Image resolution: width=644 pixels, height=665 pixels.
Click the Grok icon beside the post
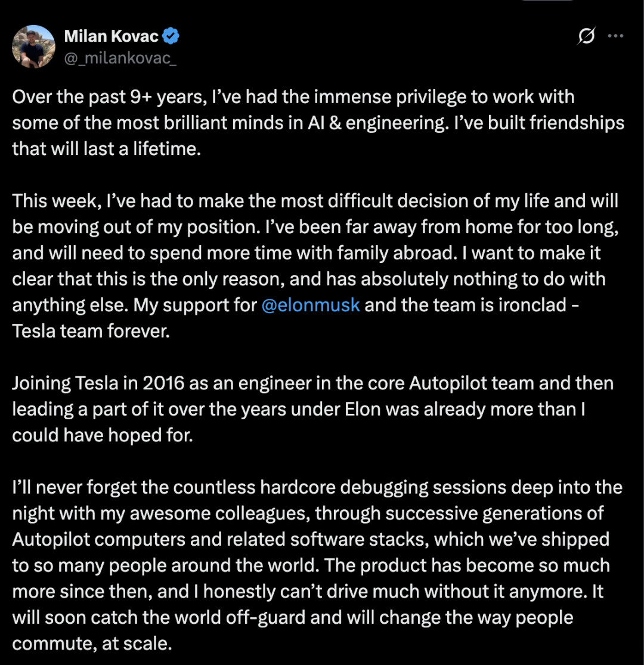click(x=586, y=37)
